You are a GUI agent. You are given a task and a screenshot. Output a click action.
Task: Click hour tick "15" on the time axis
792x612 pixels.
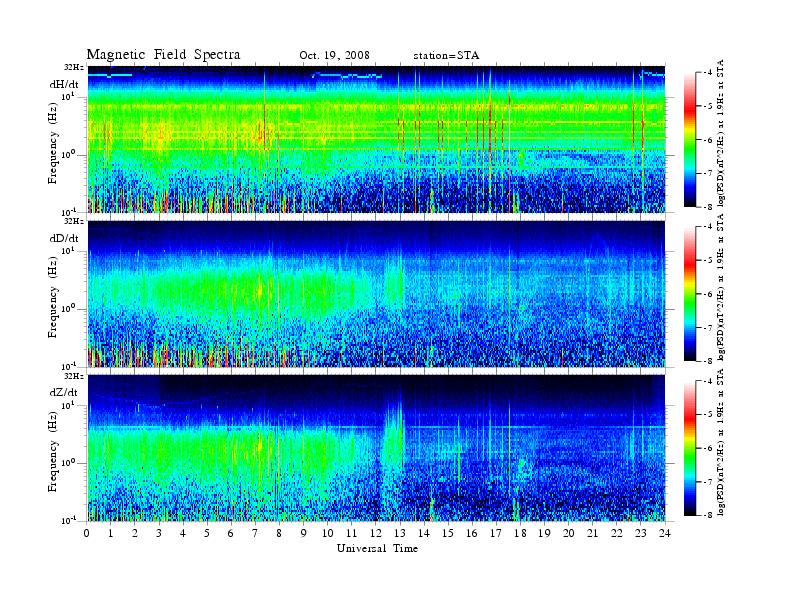coord(448,533)
